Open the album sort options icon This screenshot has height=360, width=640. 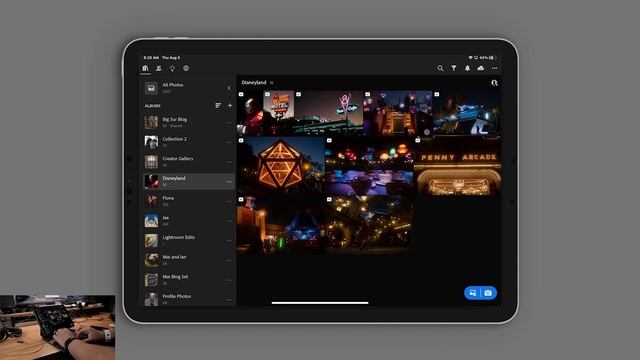pyautogui.click(x=218, y=105)
